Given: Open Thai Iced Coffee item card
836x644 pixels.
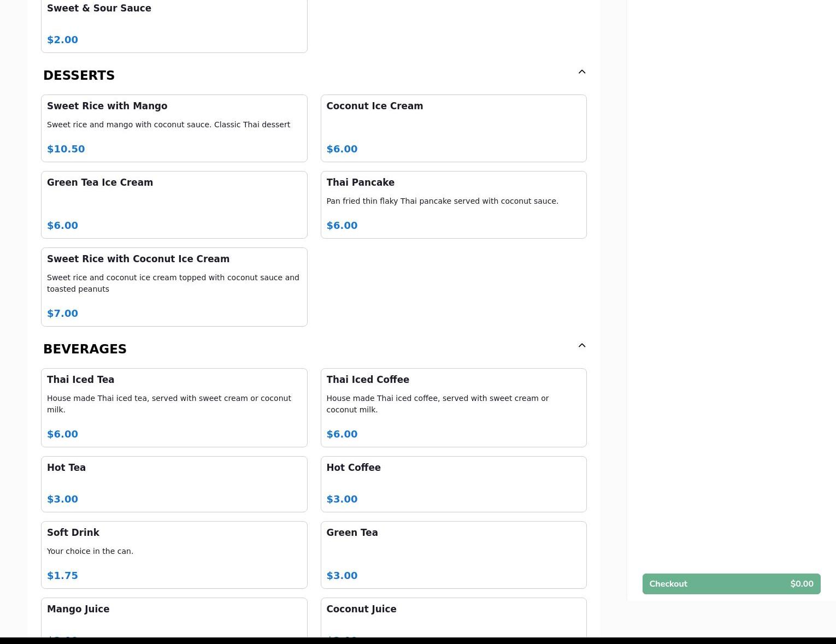Looking at the screenshot, I should coord(453,407).
